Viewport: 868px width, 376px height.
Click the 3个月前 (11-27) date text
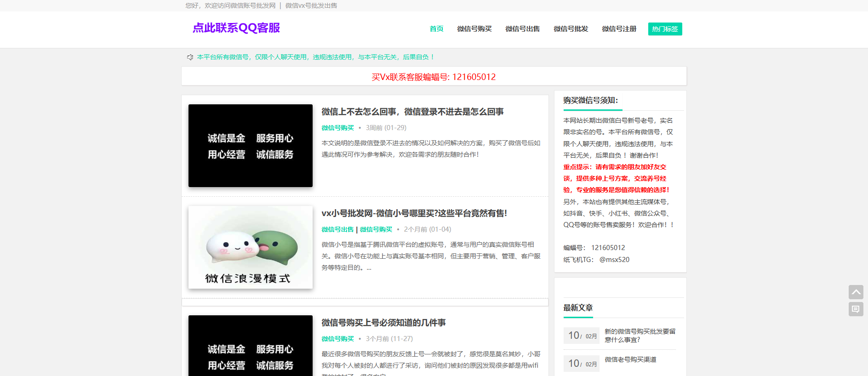pyautogui.click(x=389, y=339)
